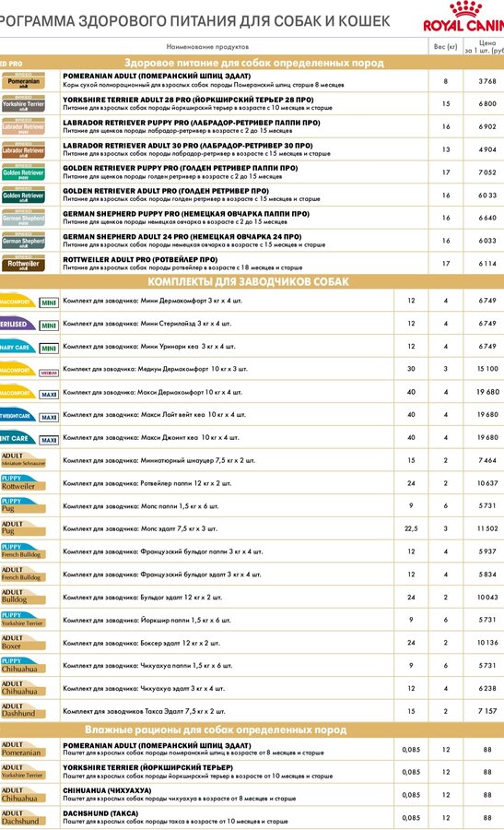Click price 7 157 in the Такса Эдалт row
The height and width of the screenshot is (830, 504).
tap(487, 711)
